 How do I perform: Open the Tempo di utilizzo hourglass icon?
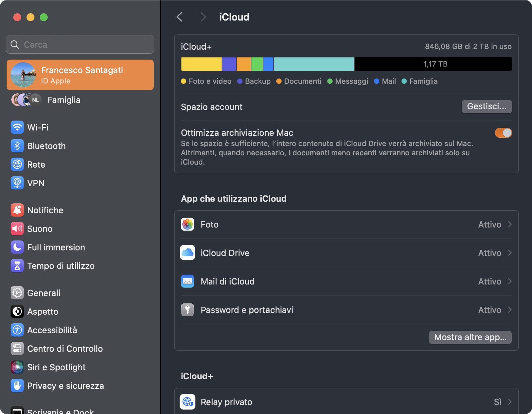tap(17, 266)
